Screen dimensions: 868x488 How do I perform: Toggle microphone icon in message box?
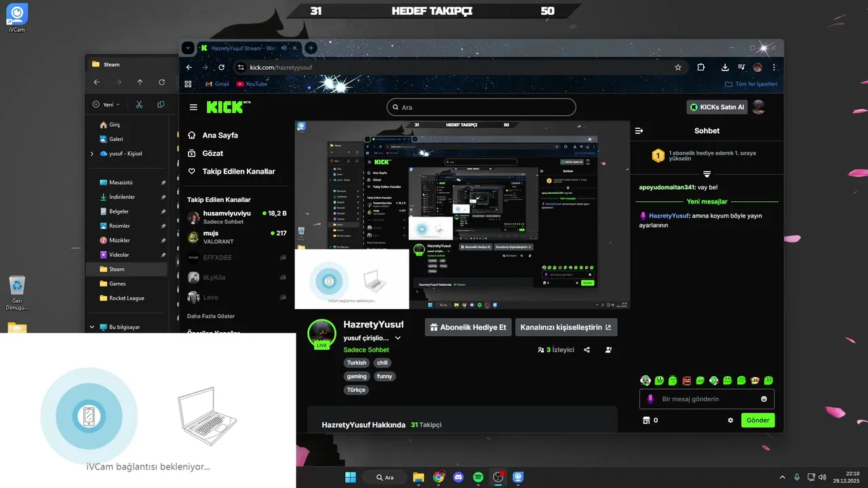click(x=650, y=399)
